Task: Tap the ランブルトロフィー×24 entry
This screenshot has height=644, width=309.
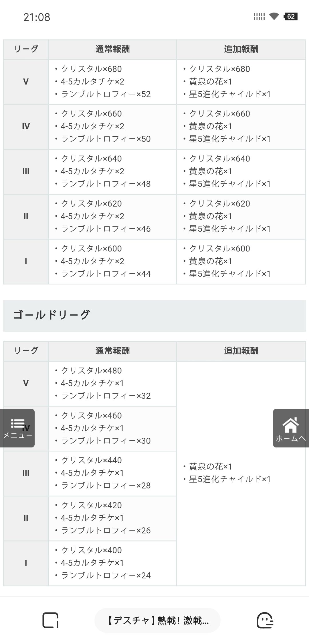Action: [106, 575]
